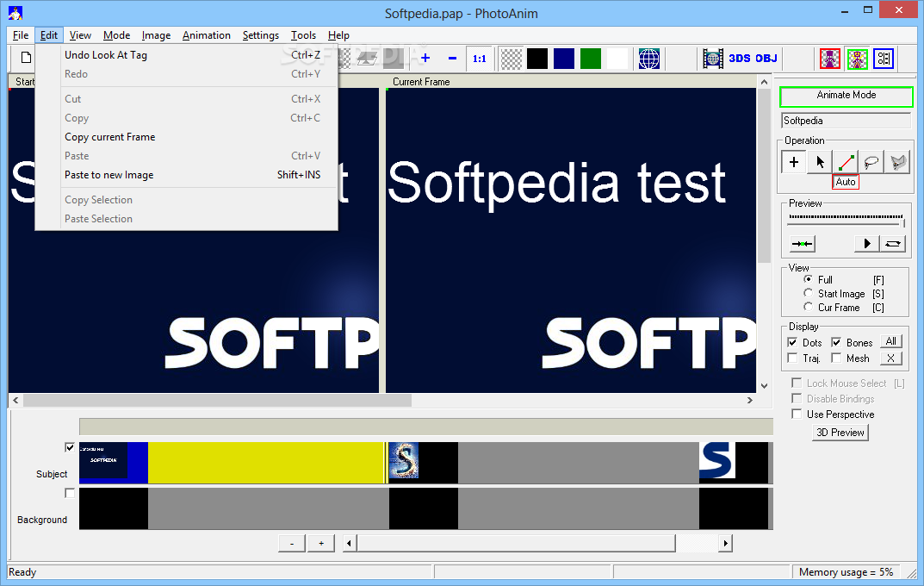Choose Copy current Frame

coord(186,137)
